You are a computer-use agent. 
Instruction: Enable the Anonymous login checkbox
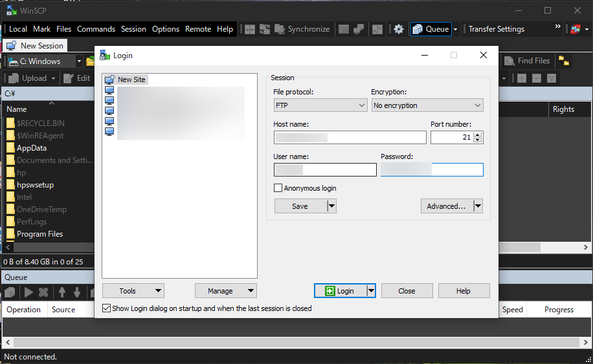point(278,187)
